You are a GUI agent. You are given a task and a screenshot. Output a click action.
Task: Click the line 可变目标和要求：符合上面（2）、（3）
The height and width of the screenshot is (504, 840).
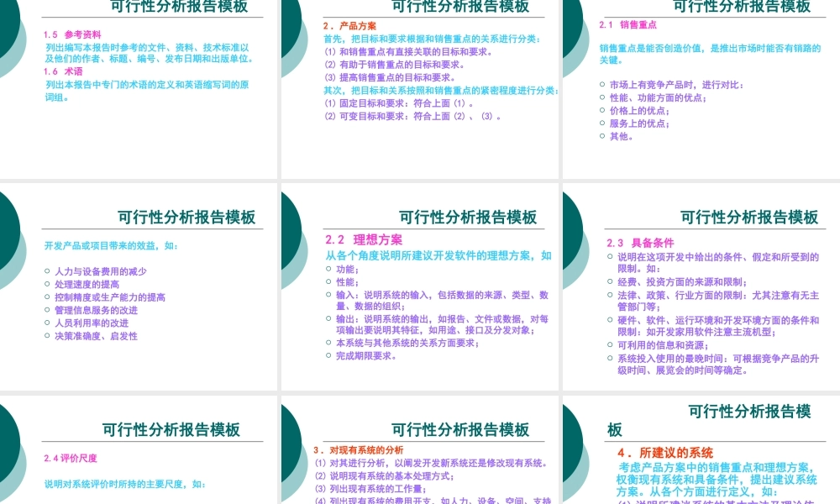[413, 116]
